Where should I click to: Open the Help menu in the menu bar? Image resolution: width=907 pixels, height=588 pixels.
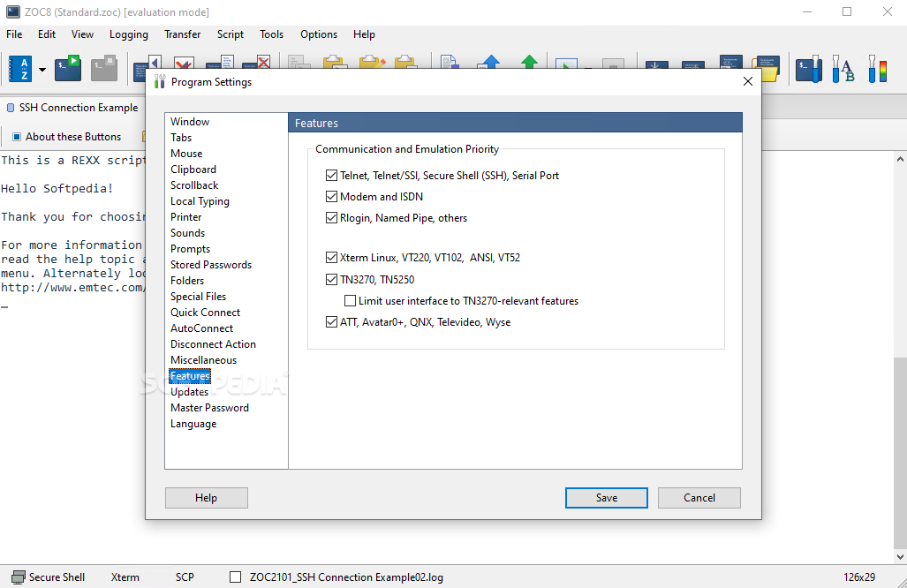pyautogui.click(x=365, y=34)
